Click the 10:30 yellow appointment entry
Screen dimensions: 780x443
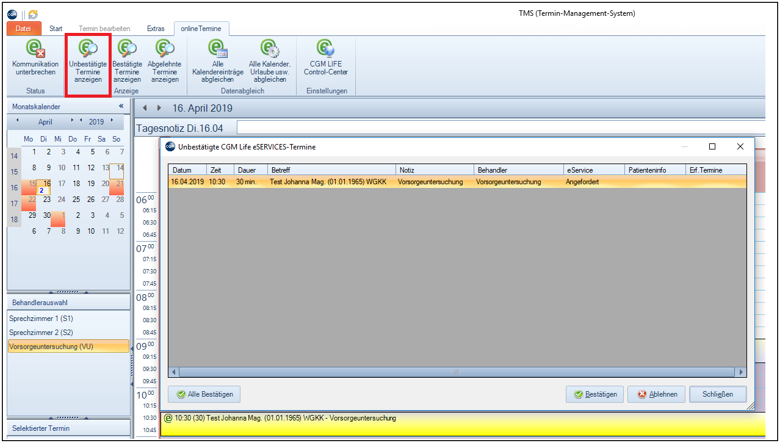click(x=463, y=424)
